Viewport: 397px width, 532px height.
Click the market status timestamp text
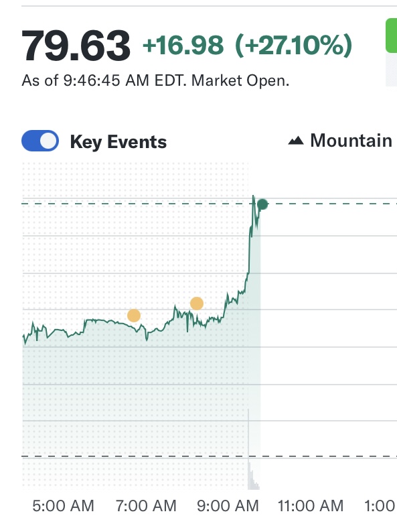[x=155, y=81]
